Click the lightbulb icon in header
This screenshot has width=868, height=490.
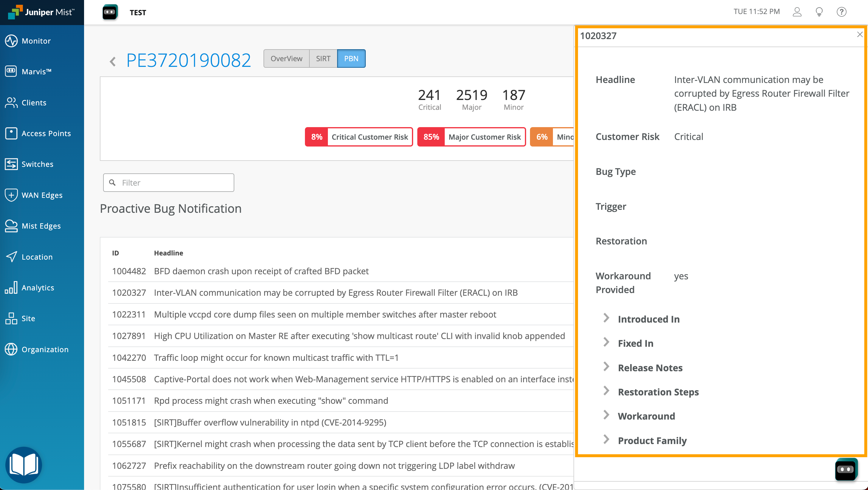[819, 12]
